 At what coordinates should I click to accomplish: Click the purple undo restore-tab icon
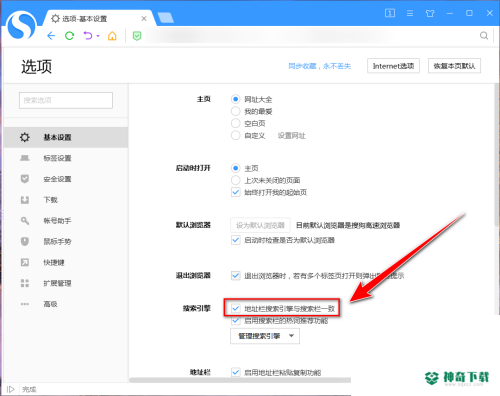(x=88, y=36)
